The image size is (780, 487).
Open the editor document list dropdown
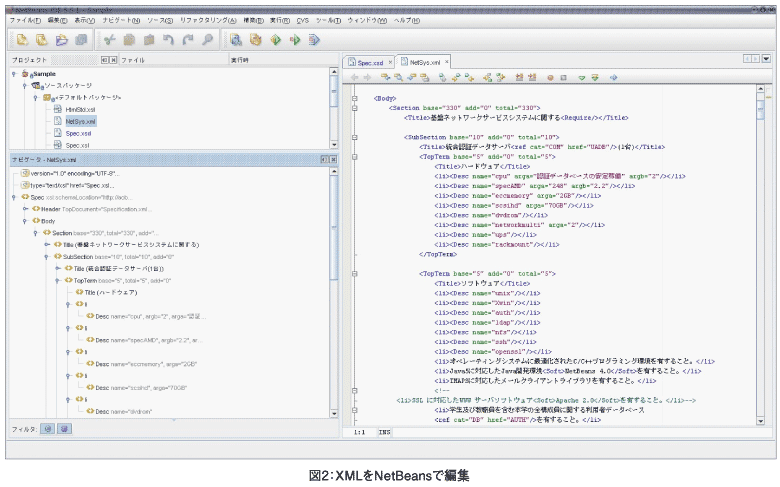[766, 59]
